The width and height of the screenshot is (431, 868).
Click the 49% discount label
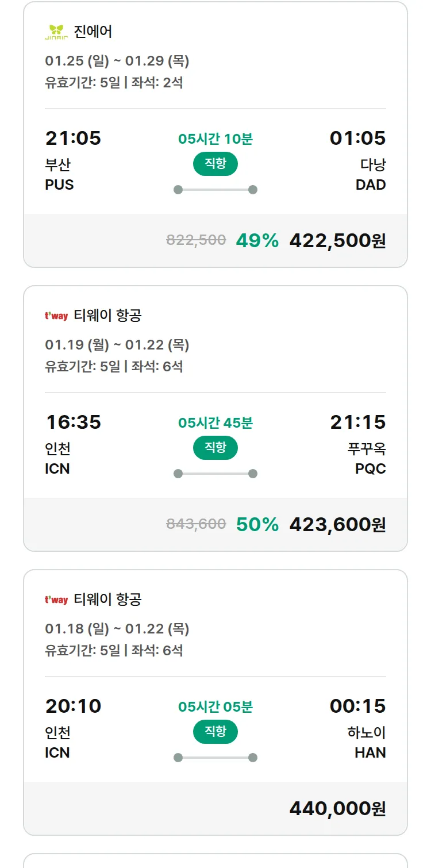pos(257,240)
